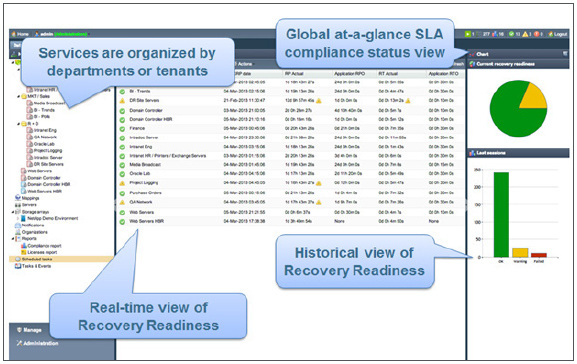The image size is (577, 364).
Task: Click the collapse icon on Chart panel
Action: point(565,54)
